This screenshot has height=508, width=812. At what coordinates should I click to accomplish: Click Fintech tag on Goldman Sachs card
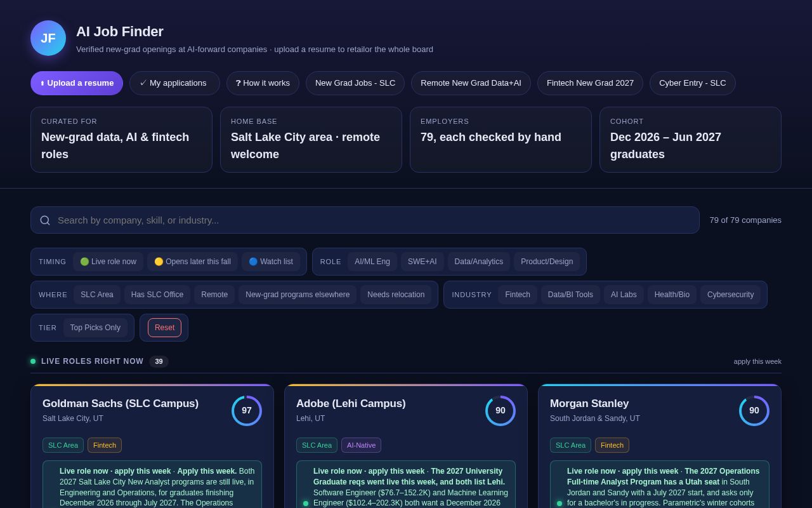click(x=105, y=445)
